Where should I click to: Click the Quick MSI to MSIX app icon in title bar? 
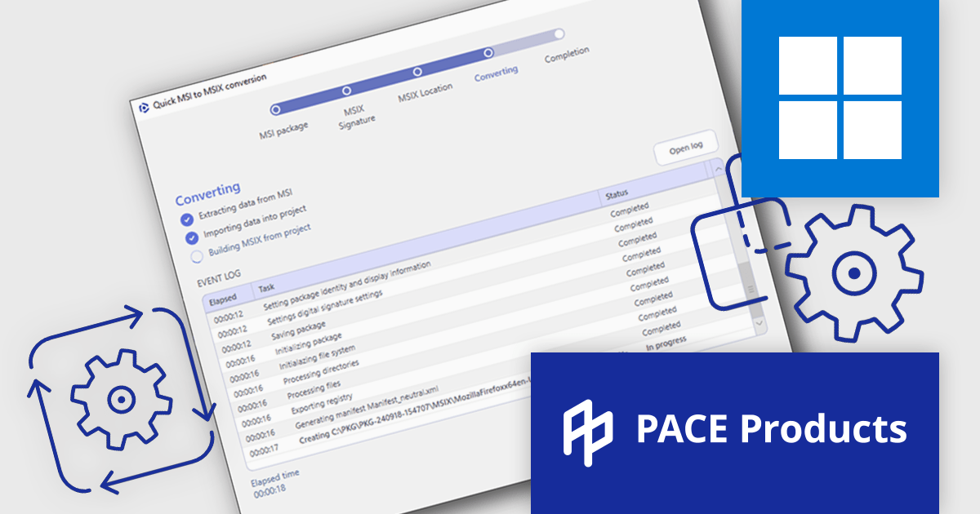(144, 106)
